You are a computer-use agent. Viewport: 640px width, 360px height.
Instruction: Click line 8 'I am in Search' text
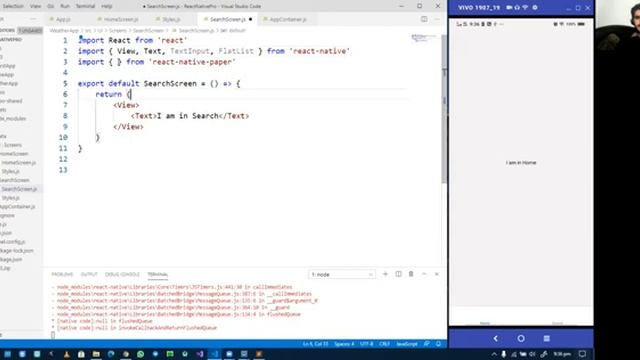point(187,116)
